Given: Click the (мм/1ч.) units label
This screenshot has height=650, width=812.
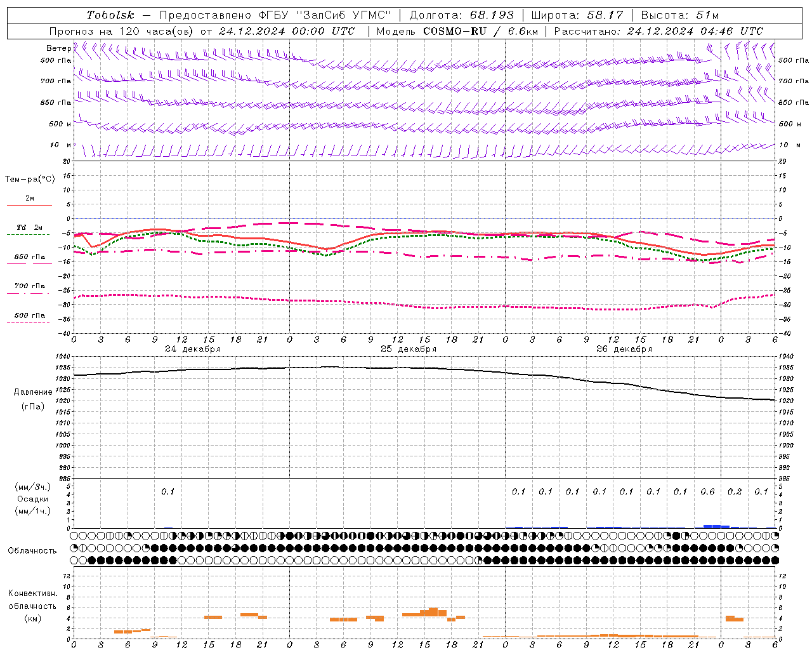Looking at the screenshot, I should (x=33, y=511).
